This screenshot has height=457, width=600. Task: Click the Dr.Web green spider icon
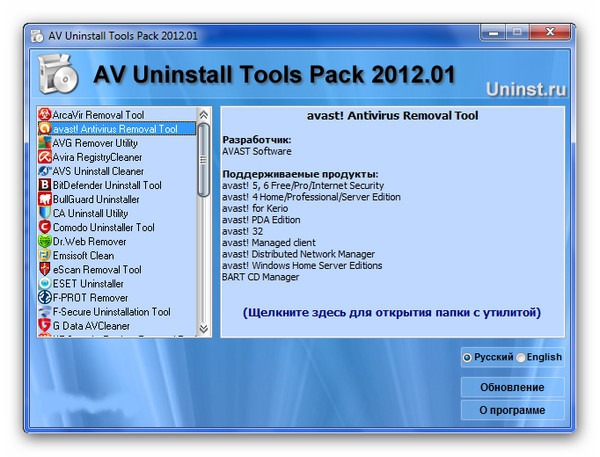tap(45, 241)
